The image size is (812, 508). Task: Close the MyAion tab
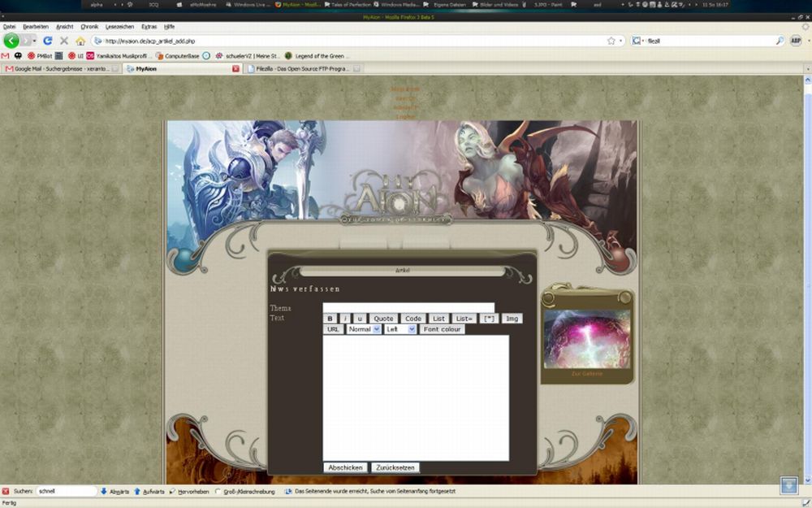236,69
